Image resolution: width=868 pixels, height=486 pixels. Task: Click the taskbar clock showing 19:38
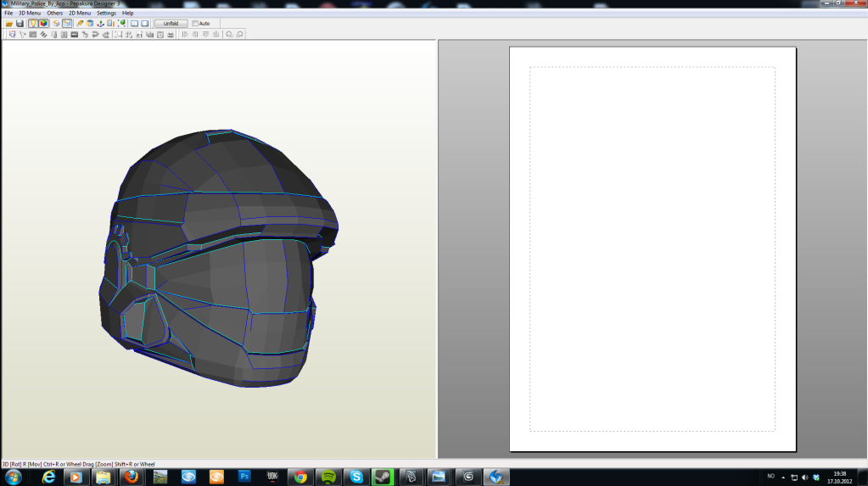[840, 478]
